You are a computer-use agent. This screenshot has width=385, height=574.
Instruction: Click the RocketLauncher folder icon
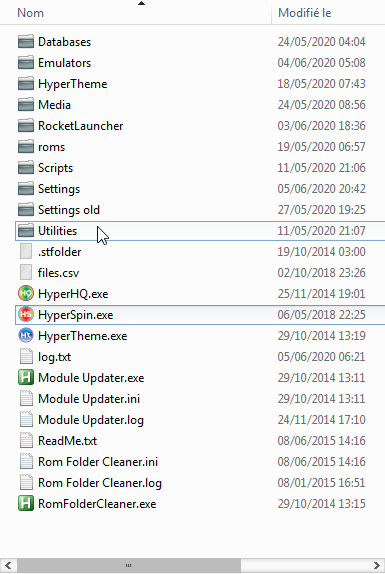[x=26, y=126]
